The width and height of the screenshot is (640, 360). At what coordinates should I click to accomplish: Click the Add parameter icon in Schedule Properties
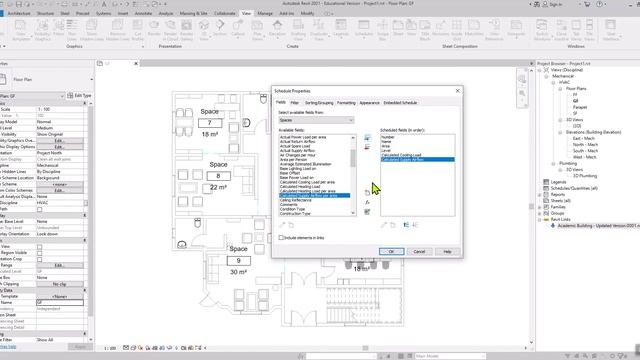pos(367,138)
